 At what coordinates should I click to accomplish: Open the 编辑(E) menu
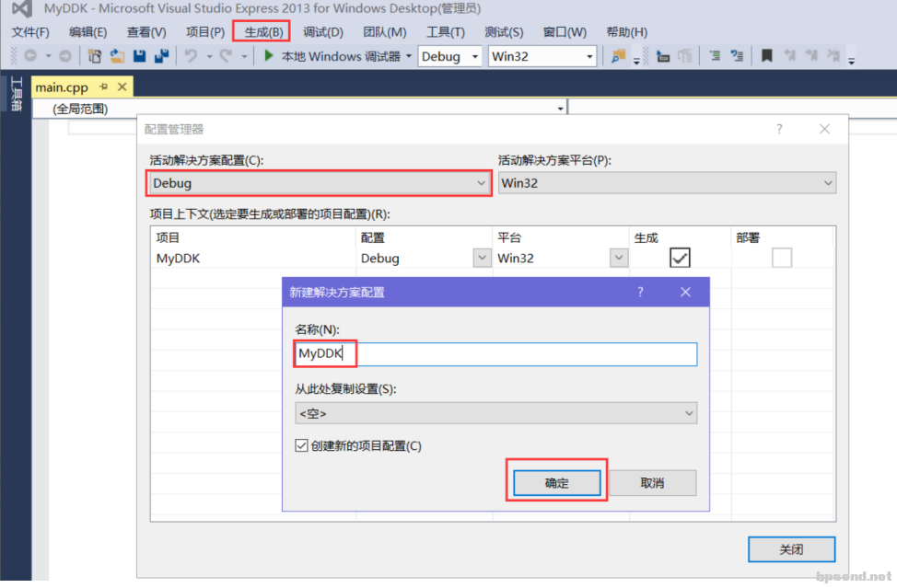[87, 32]
